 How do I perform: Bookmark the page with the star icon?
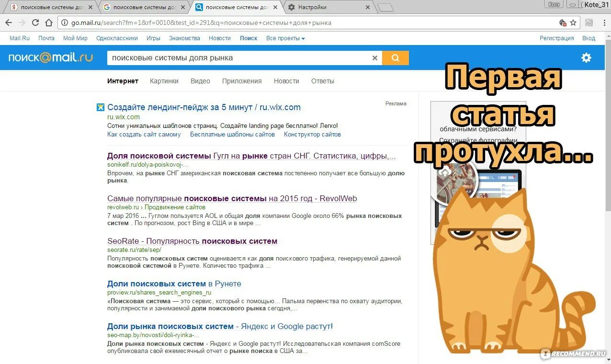pos(573,23)
